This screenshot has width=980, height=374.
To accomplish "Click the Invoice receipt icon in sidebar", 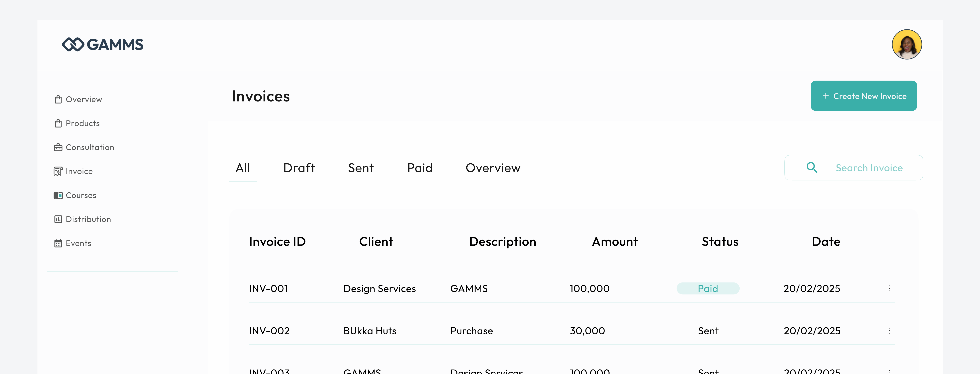I will [x=58, y=171].
